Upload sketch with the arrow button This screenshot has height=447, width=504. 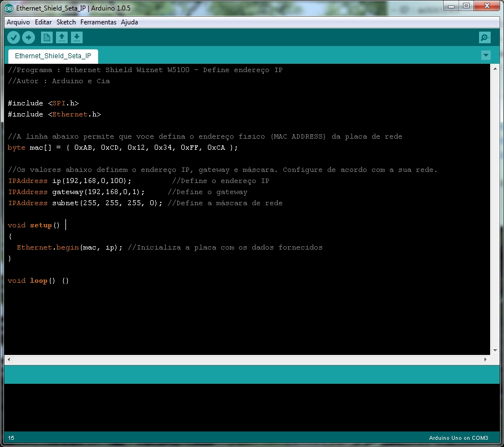pos(29,38)
